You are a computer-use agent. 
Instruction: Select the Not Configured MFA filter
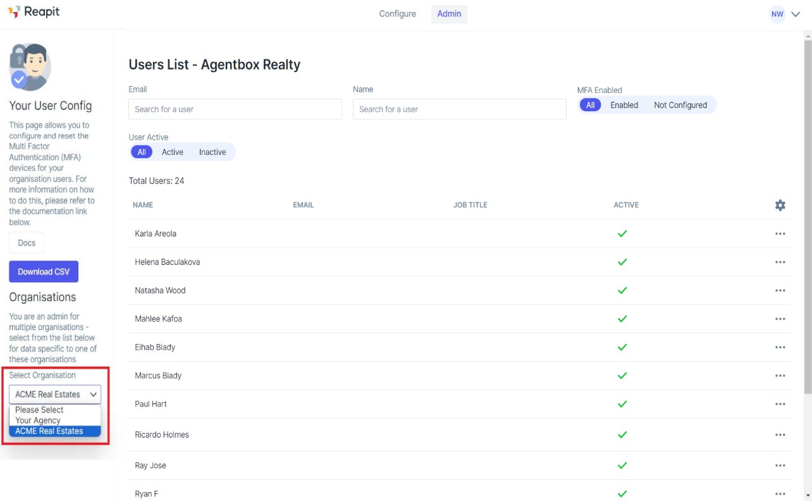click(x=680, y=105)
